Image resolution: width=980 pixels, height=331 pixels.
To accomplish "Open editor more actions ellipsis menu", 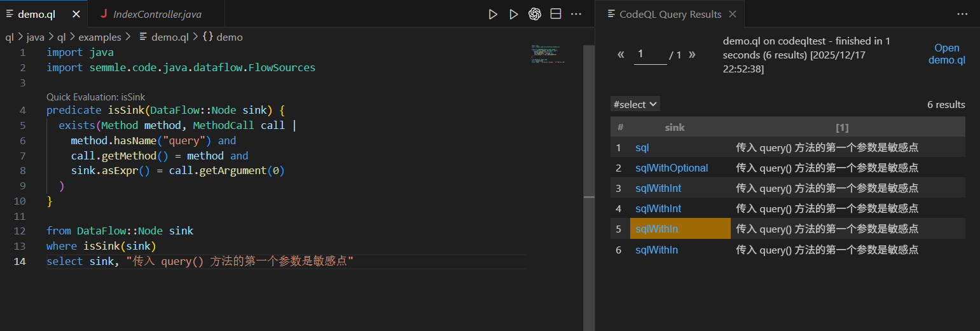I will 576,14.
